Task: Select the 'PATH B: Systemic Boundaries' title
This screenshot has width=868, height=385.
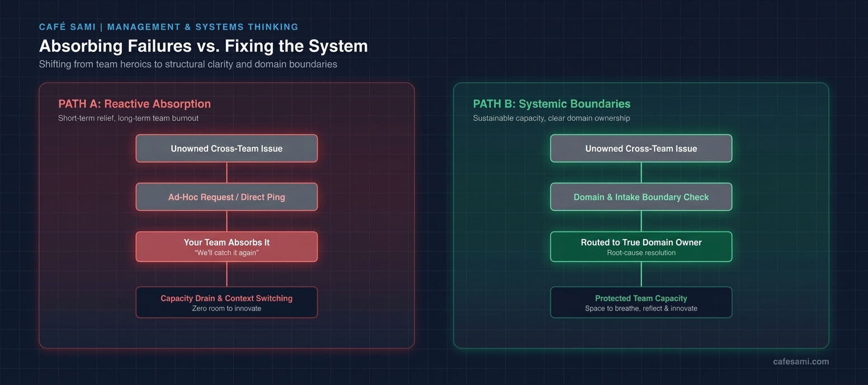Action: click(551, 104)
